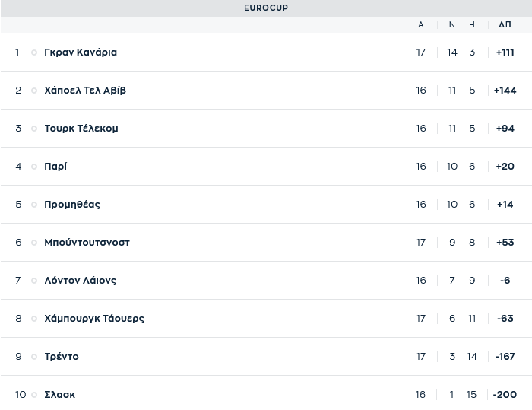
Task: Open the Χάμπουργκ Τάουερς team page
Action: (x=94, y=319)
